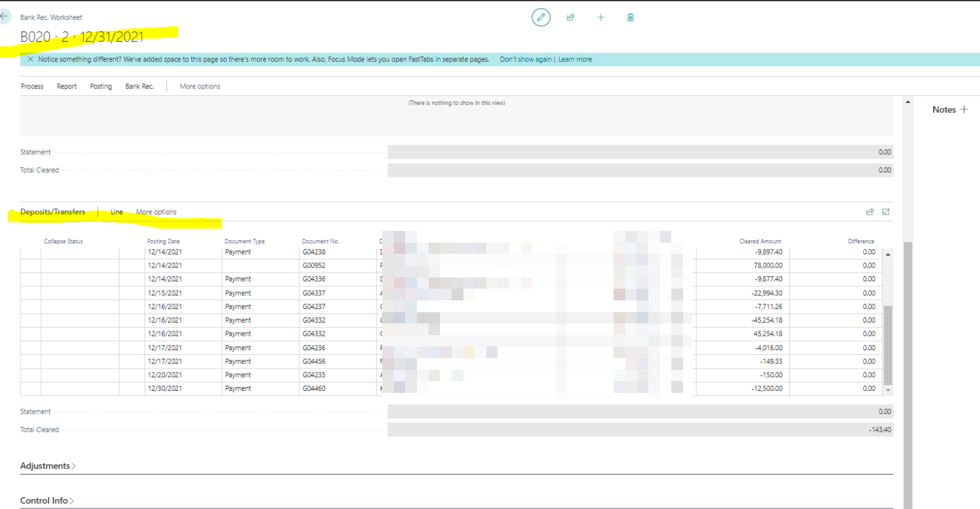The height and width of the screenshot is (509, 980).
Task: Navigate back with the back arrow
Action: [x=5, y=16]
